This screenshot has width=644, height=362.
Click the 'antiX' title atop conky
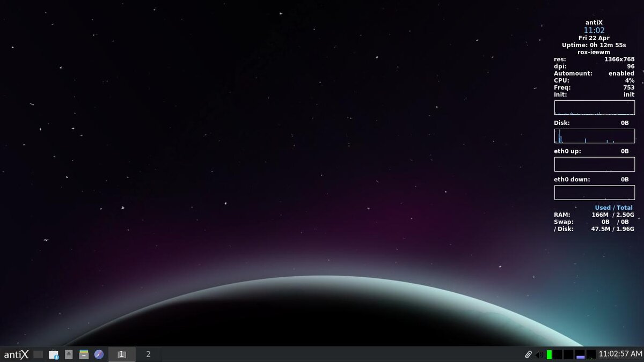[x=594, y=23]
